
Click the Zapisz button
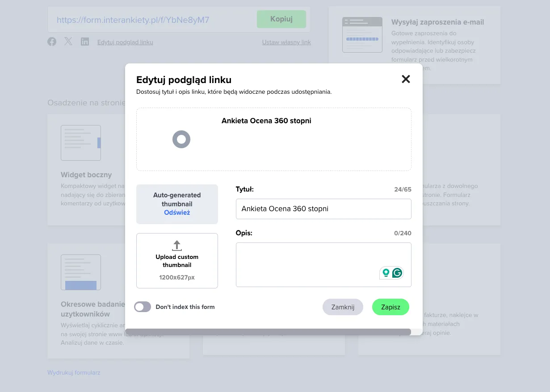point(390,307)
